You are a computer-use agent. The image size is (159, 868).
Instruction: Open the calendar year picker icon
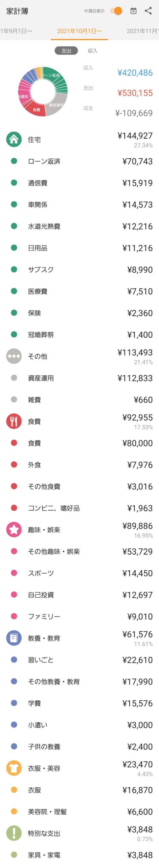tap(133, 11)
